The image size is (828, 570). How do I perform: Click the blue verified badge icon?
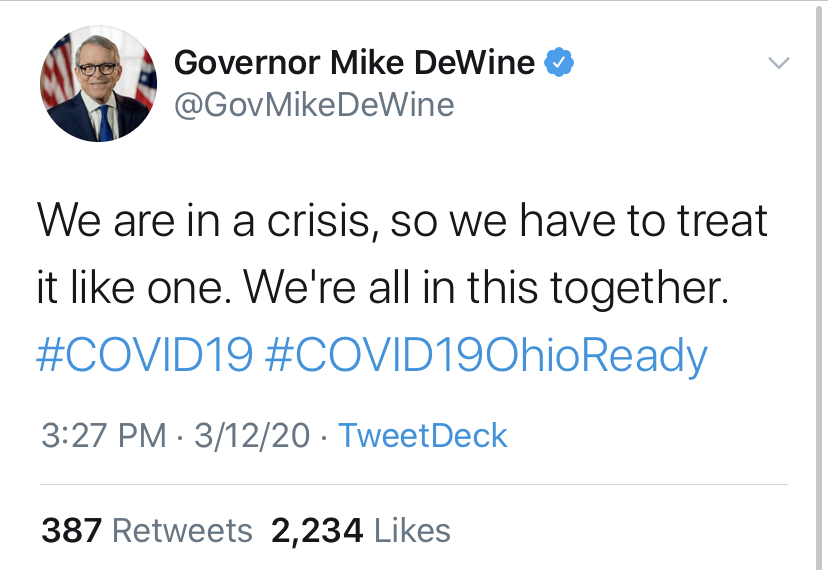tap(559, 62)
